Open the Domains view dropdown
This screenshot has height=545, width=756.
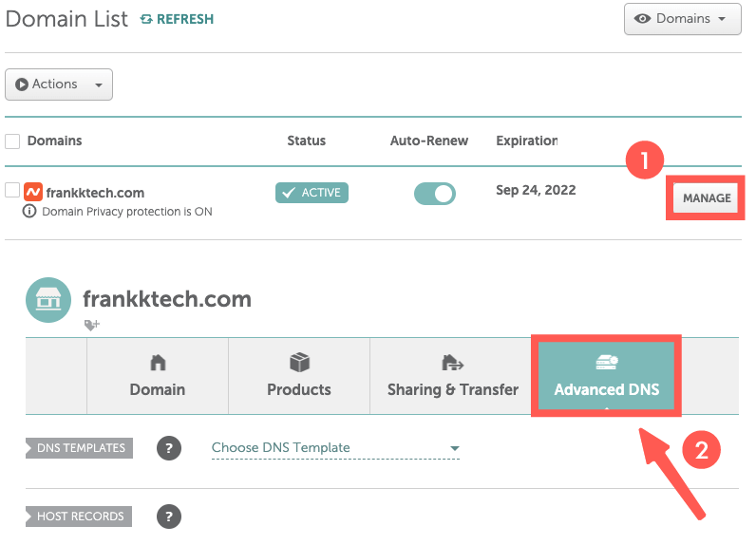pyautogui.click(x=682, y=19)
